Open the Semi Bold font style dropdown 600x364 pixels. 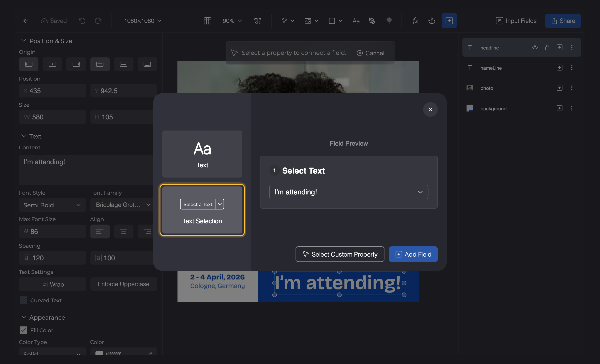[52, 205]
